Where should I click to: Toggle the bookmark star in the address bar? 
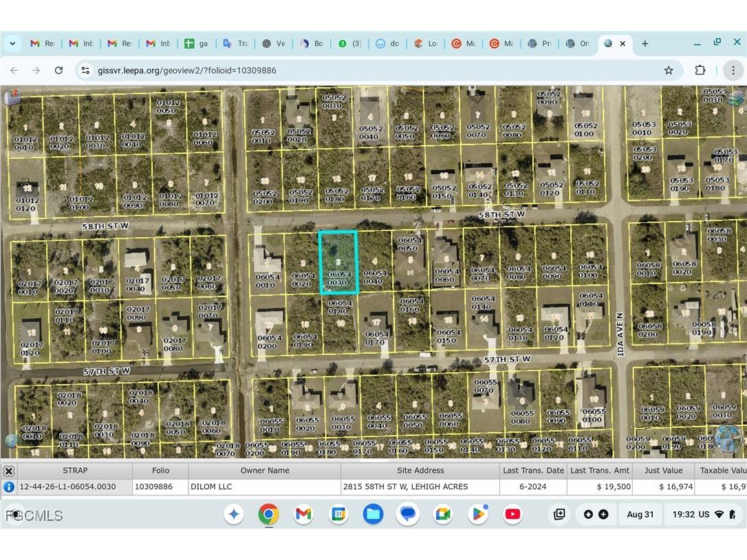pyautogui.click(x=668, y=70)
